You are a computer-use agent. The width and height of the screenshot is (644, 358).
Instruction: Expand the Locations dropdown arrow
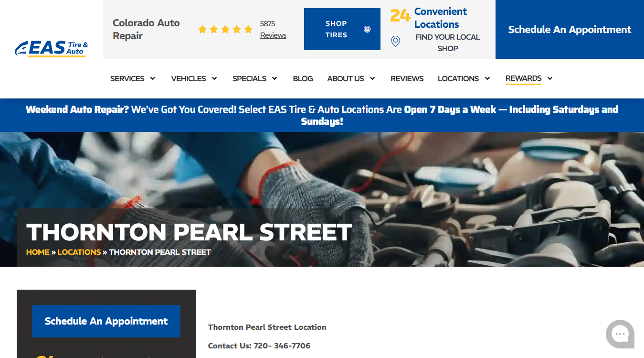487,78
